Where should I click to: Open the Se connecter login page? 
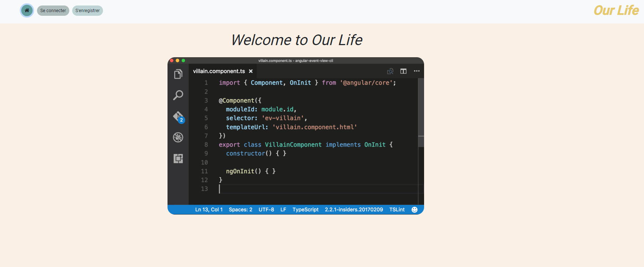pos(53,11)
